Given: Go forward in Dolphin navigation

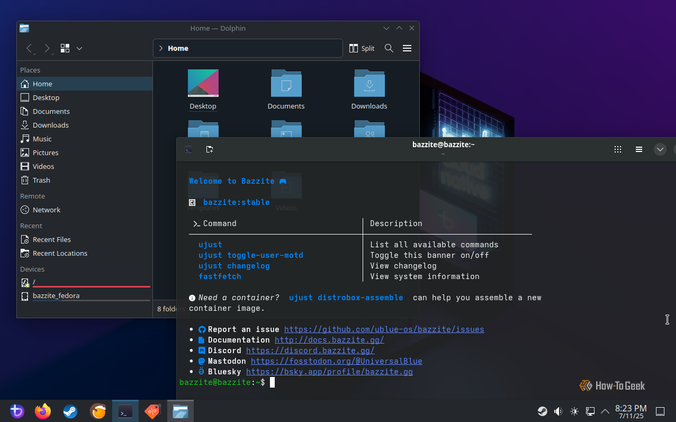Looking at the screenshot, I should [47, 48].
